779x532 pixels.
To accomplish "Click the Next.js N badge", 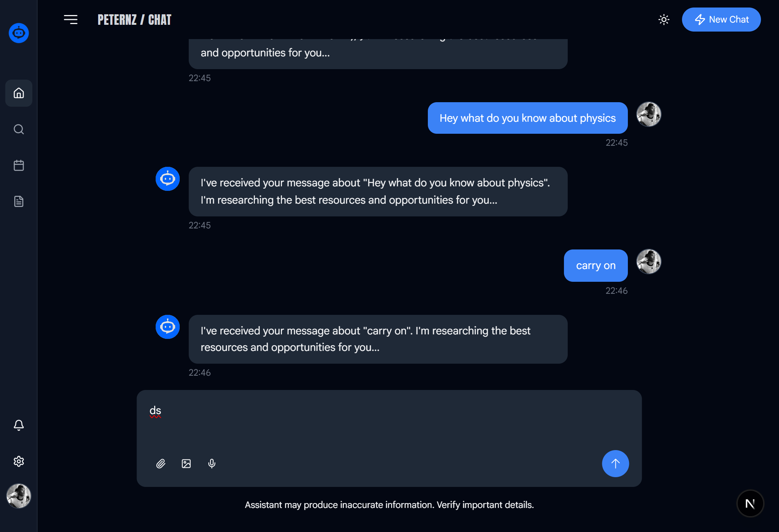I will click(x=750, y=503).
